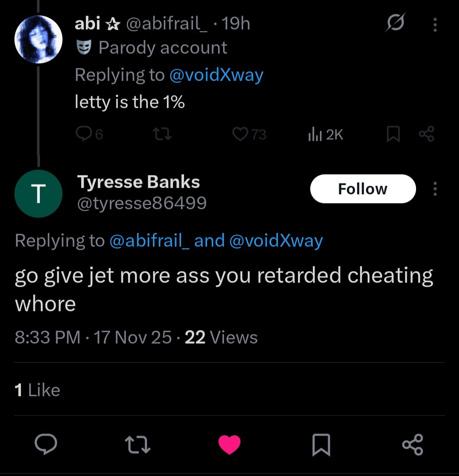Share abi's post
Viewport: 459px width, 476px height.
426,135
